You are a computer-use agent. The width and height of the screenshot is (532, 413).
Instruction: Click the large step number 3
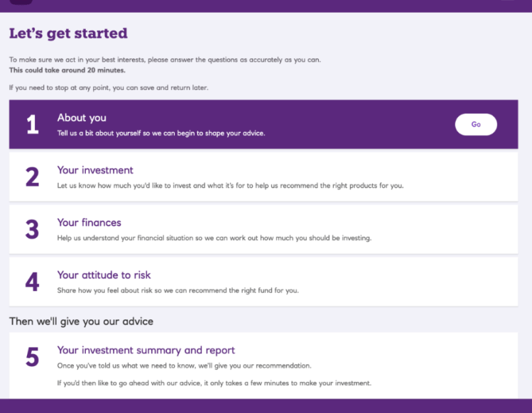click(32, 229)
